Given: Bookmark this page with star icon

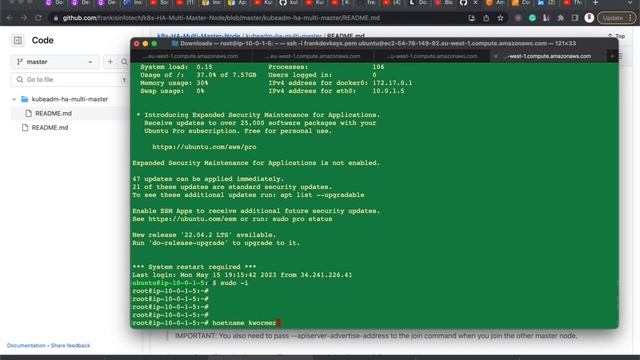Looking at the screenshot, I should (500, 18).
